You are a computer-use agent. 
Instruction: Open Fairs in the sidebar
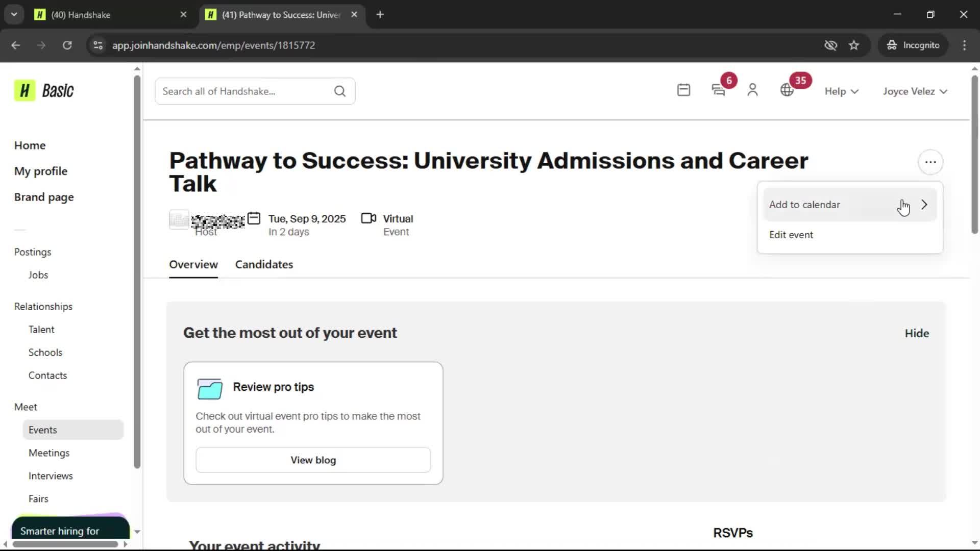(x=38, y=499)
